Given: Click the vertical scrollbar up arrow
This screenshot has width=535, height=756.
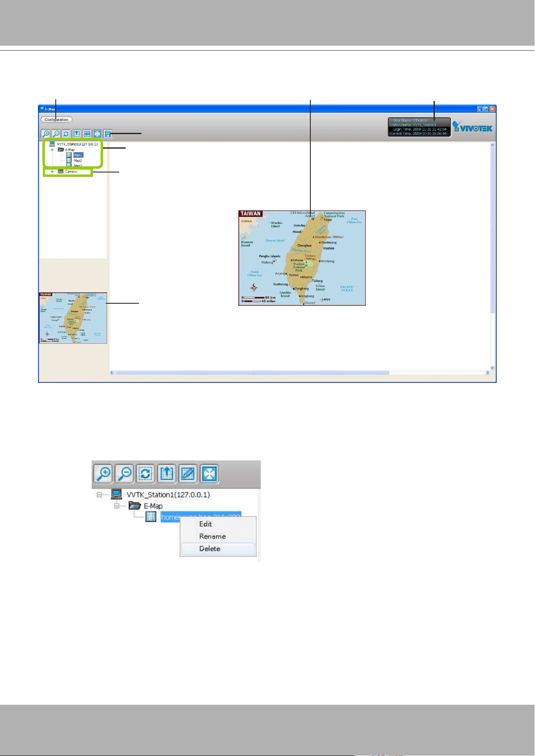Looking at the screenshot, I should pos(492,145).
